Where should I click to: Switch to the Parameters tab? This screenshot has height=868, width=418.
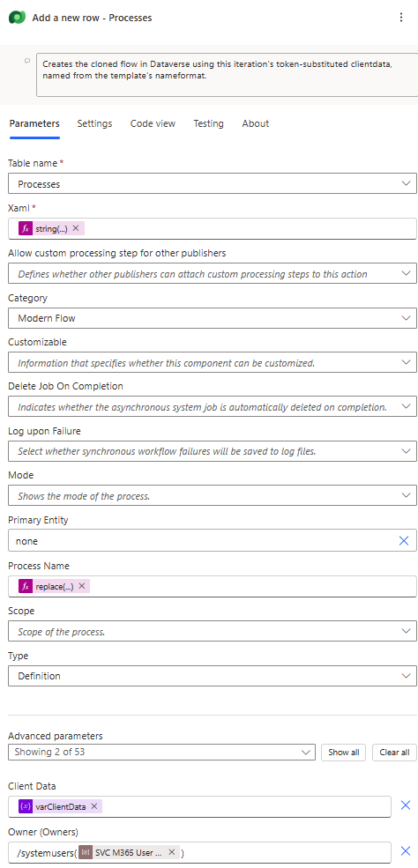[34, 123]
